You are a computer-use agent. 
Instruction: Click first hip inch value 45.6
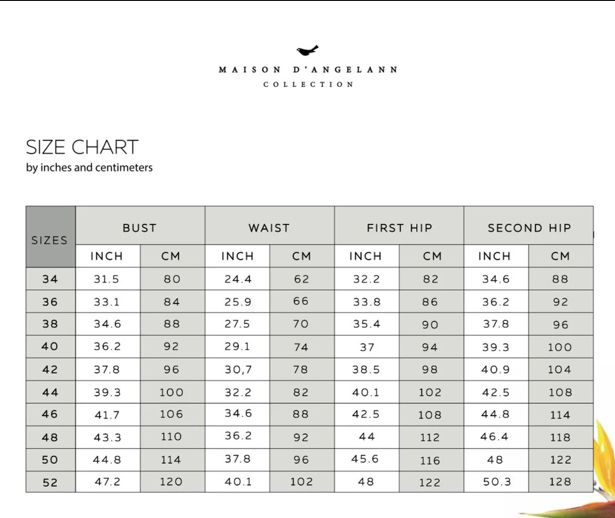click(366, 459)
